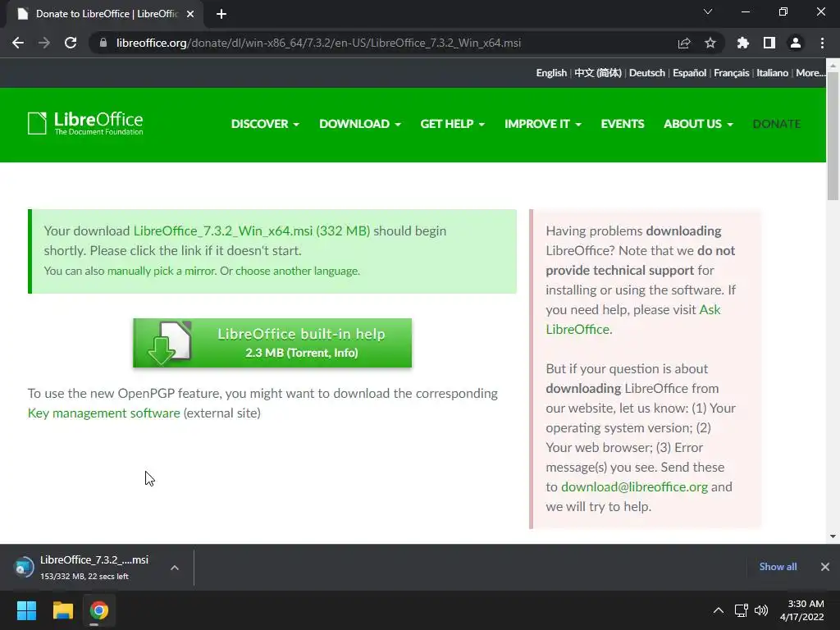Open Windows Start menu
The image size is (840, 630).
click(26, 610)
